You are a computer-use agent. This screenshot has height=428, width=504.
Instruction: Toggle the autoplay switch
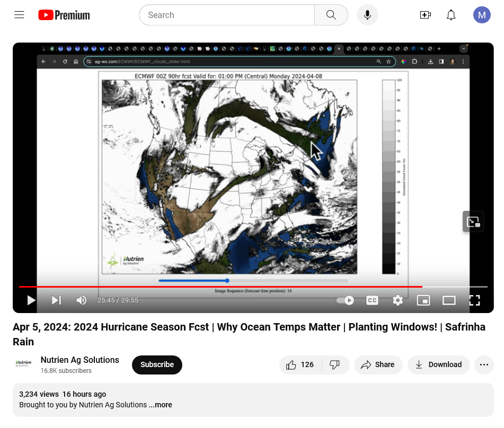pyautogui.click(x=345, y=300)
